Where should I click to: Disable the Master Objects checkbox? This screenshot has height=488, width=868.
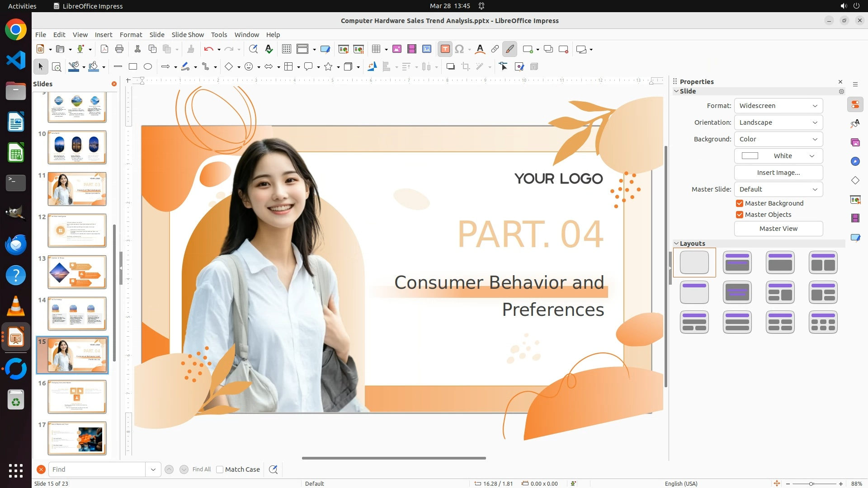[x=740, y=215]
